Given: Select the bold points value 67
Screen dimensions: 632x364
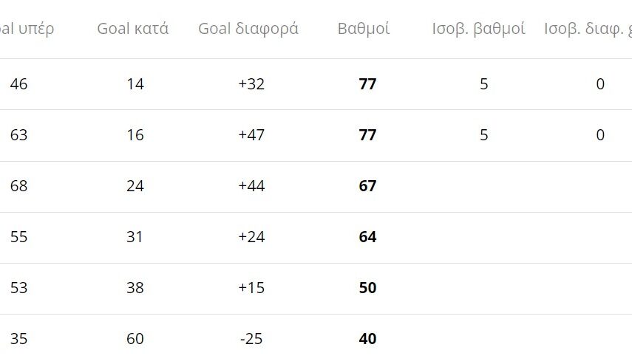Looking at the screenshot, I should 367,186.
